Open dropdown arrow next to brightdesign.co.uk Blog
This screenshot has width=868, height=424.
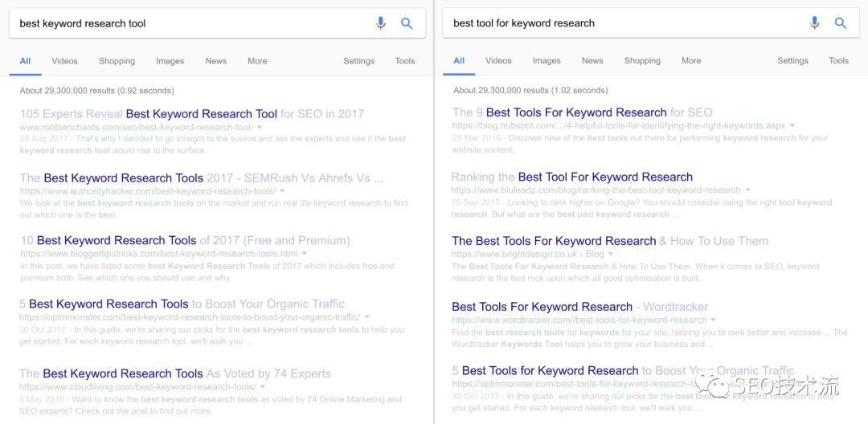[x=612, y=255]
